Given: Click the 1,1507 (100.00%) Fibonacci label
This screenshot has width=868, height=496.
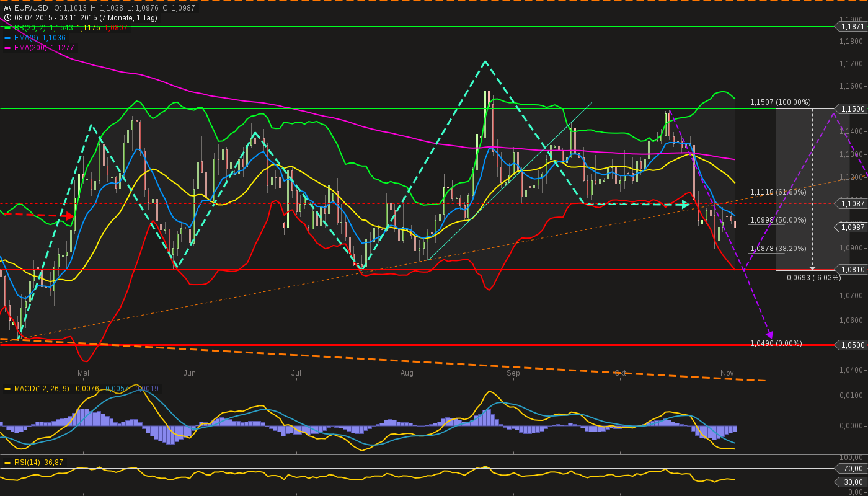Looking at the screenshot, I should point(780,102).
